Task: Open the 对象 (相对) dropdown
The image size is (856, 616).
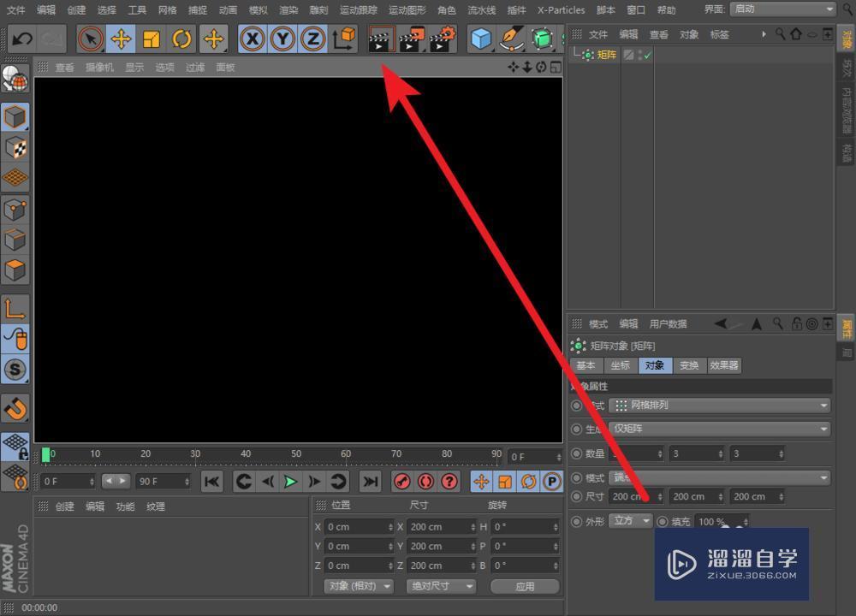Action: [359, 586]
